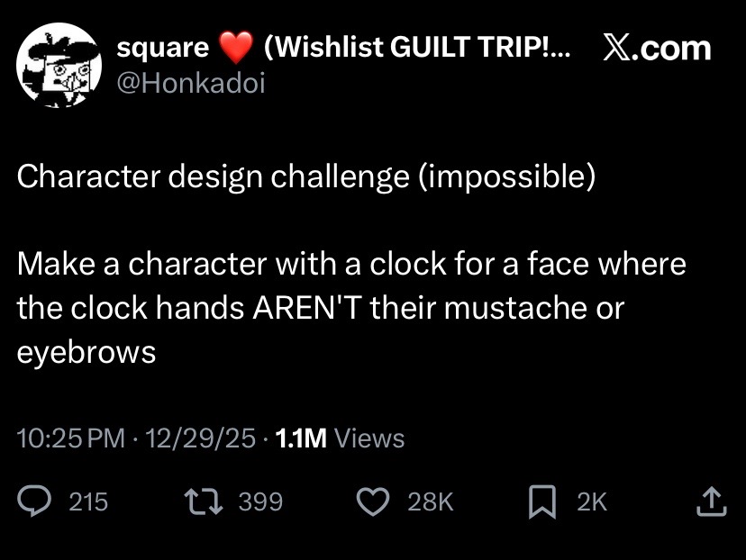The image size is (746, 560).
Task: Open the share upload icon
Action: point(711,501)
